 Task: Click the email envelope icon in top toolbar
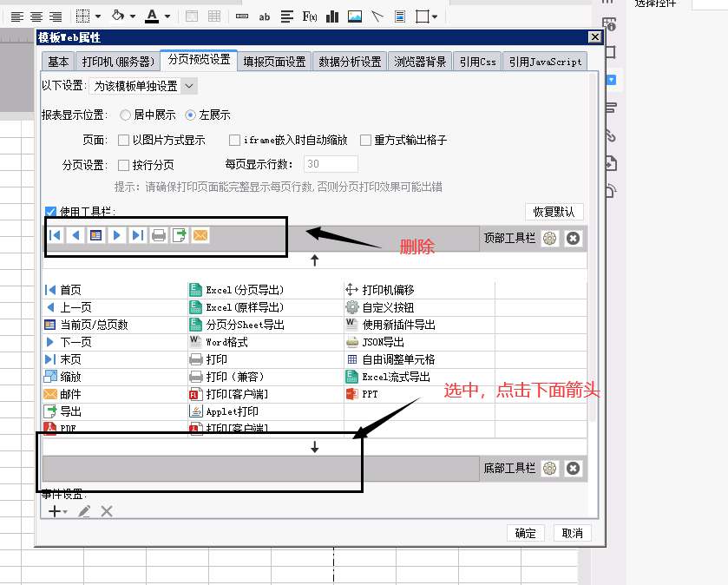pos(200,235)
